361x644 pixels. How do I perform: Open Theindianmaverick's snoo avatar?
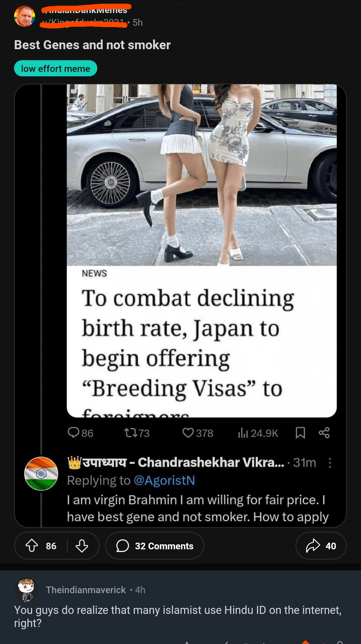pos(26,590)
